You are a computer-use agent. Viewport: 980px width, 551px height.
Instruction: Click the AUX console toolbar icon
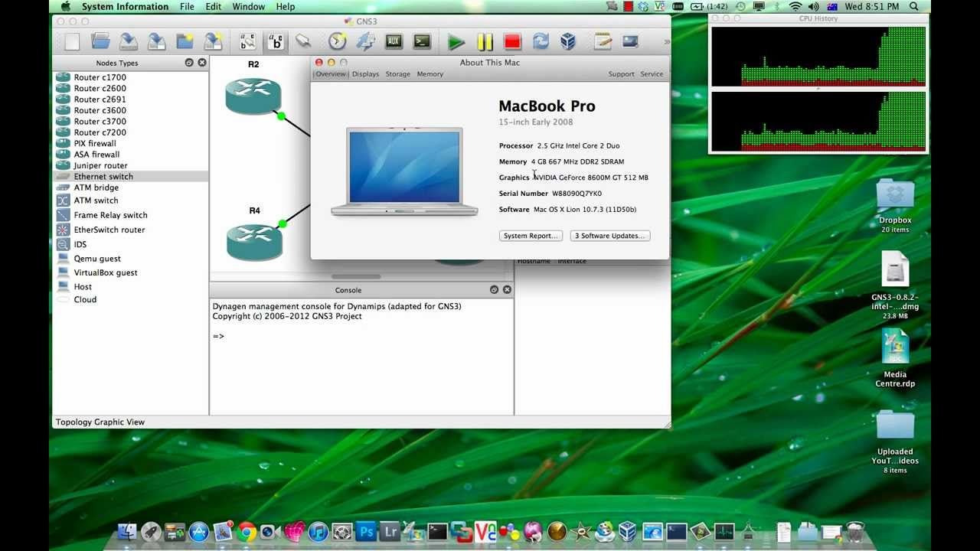394,42
